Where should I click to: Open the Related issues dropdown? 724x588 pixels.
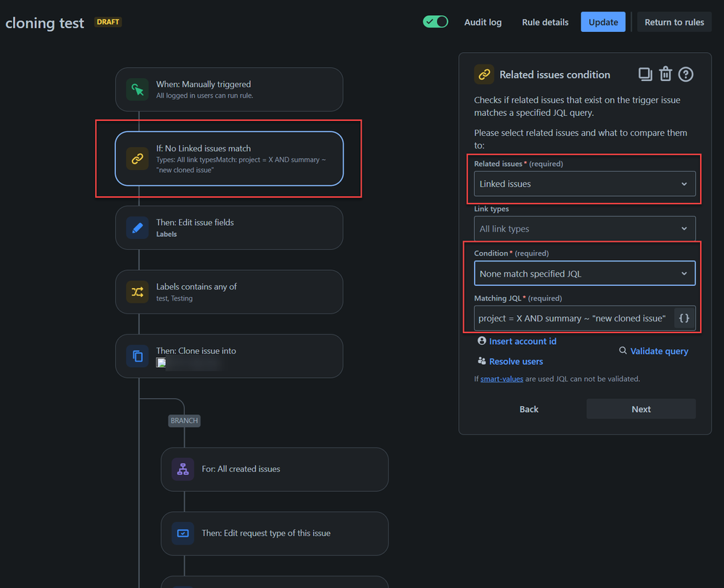point(585,184)
